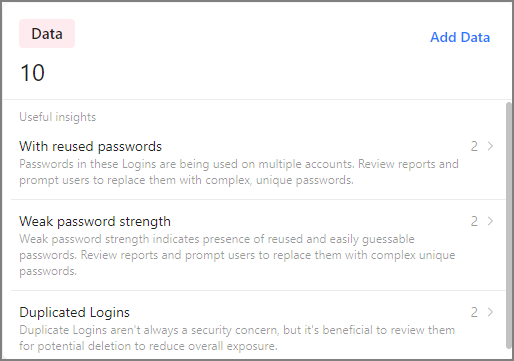Click separator line under reused passwords entry
This screenshot has height=361, width=514.
point(258,200)
